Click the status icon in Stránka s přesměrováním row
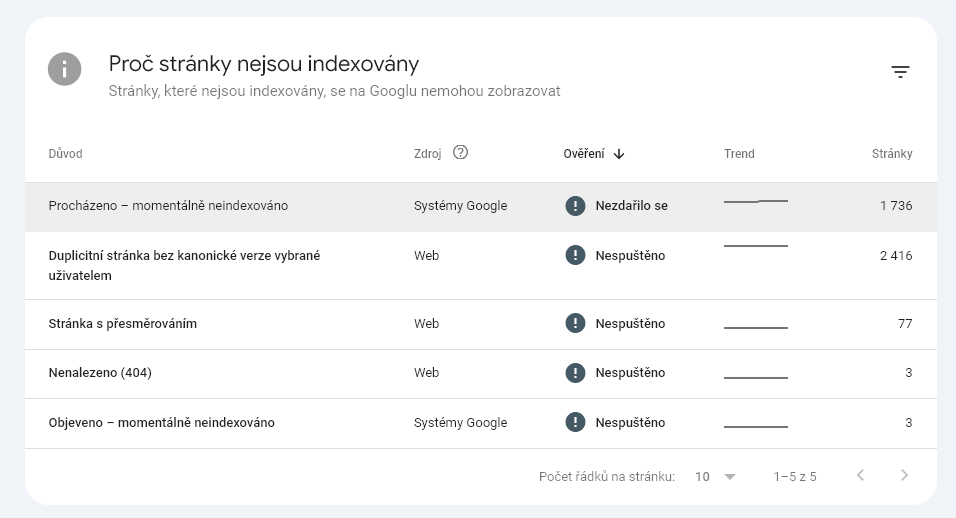The image size is (956, 518). (575, 323)
